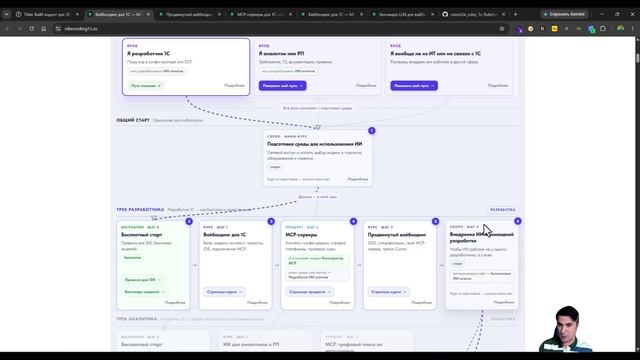Viewport: 640px width, 360px height.
Task: Open Подробнее on Я разработчик 1С card
Action: pos(235,86)
